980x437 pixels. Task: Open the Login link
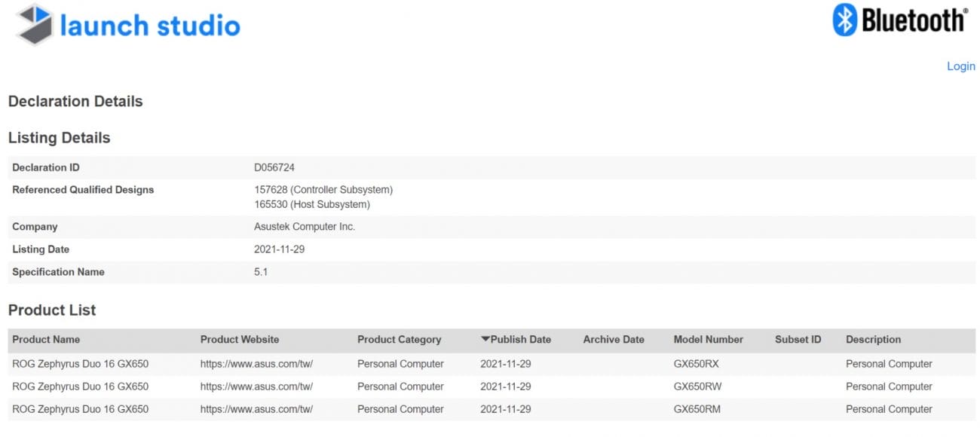tap(960, 66)
